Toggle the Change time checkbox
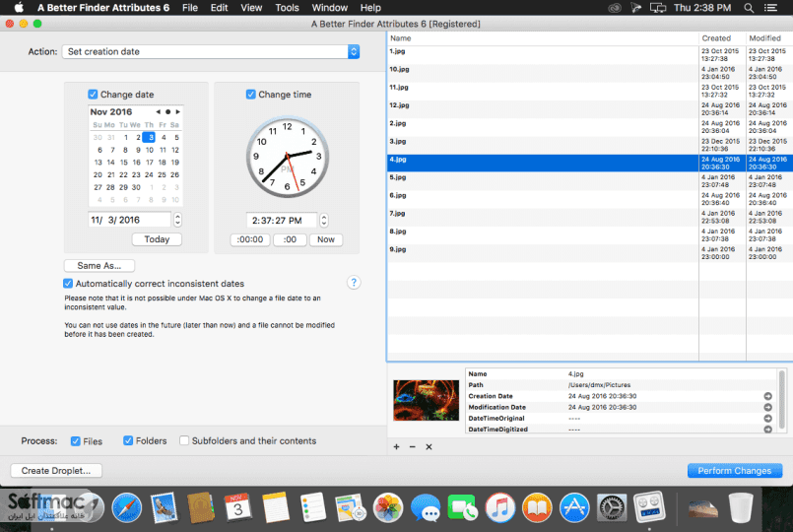This screenshot has width=793, height=532. pyautogui.click(x=251, y=94)
